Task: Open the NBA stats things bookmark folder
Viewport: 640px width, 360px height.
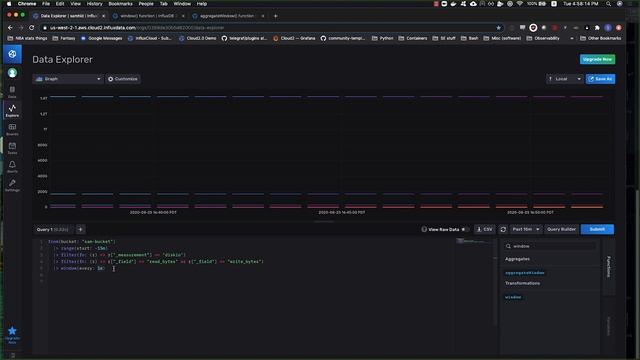Action: point(27,38)
